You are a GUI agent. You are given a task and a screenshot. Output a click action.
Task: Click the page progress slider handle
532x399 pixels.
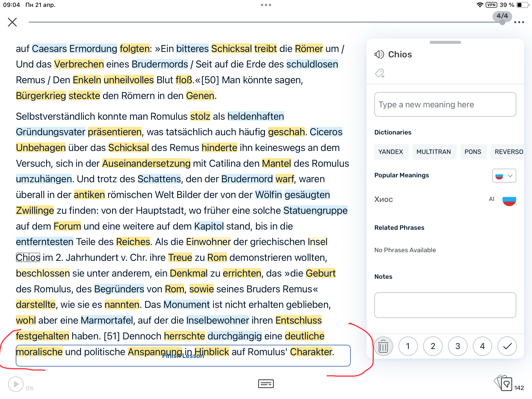pyautogui.click(x=502, y=22)
